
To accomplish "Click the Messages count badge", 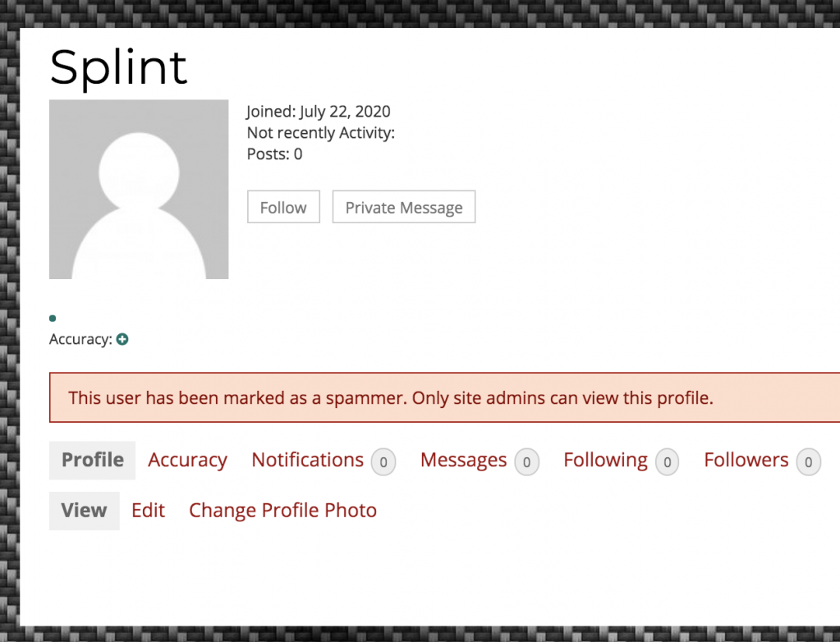I will click(x=527, y=462).
